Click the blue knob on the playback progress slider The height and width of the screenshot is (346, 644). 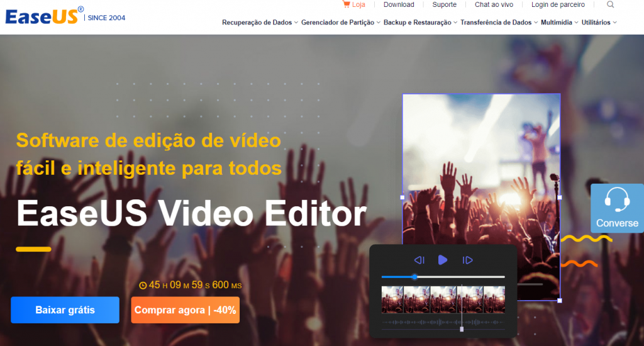click(414, 277)
